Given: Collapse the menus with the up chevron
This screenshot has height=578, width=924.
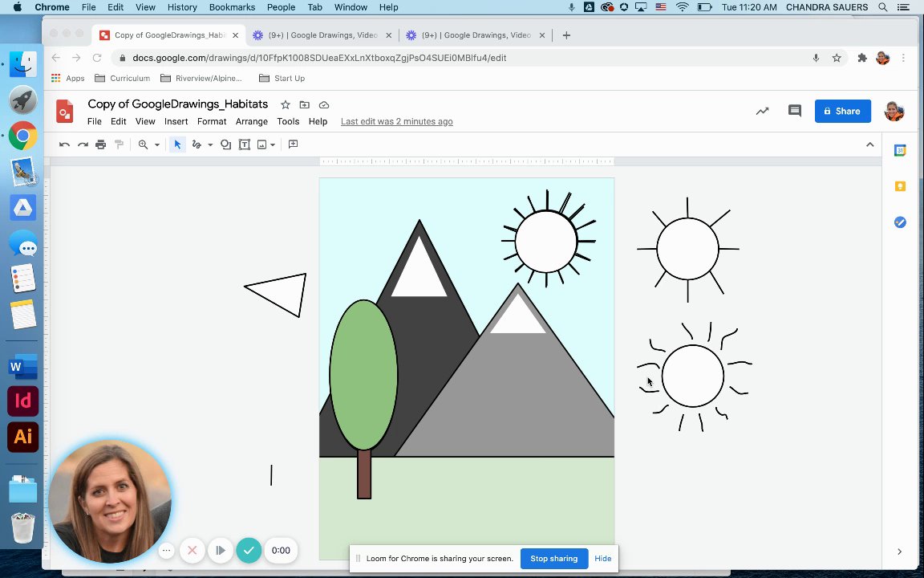Looking at the screenshot, I should click(869, 144).
